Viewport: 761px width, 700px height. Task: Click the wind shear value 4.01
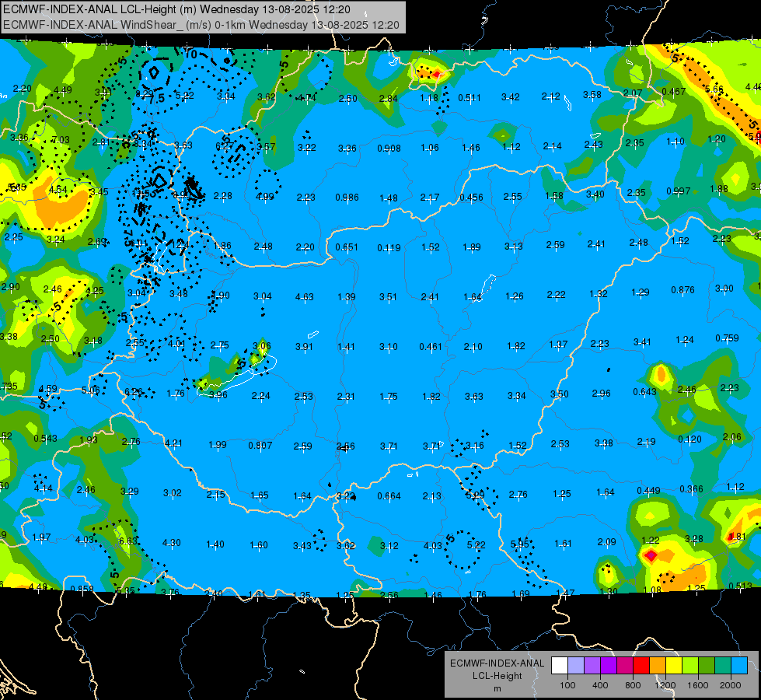pos(176,344)
